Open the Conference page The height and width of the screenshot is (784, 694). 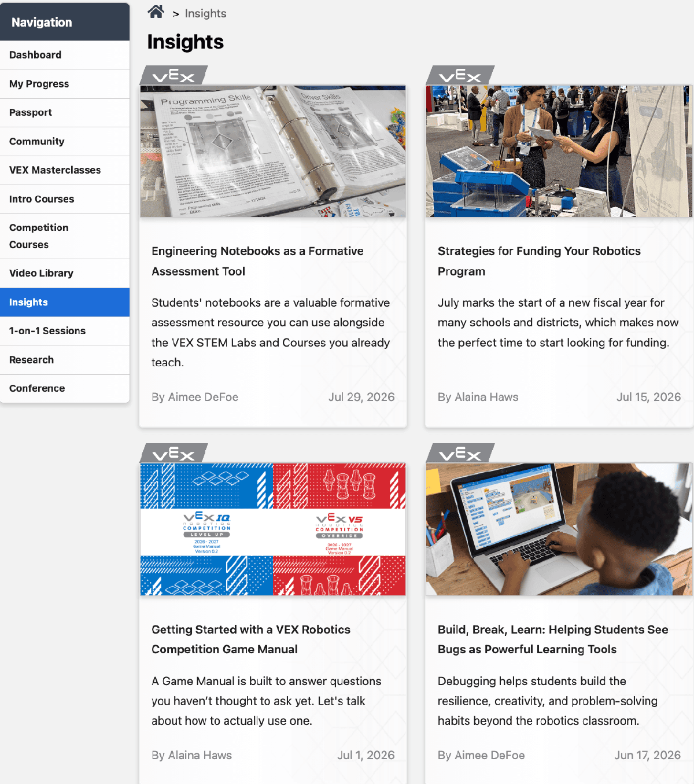click(x=65, y=388)
